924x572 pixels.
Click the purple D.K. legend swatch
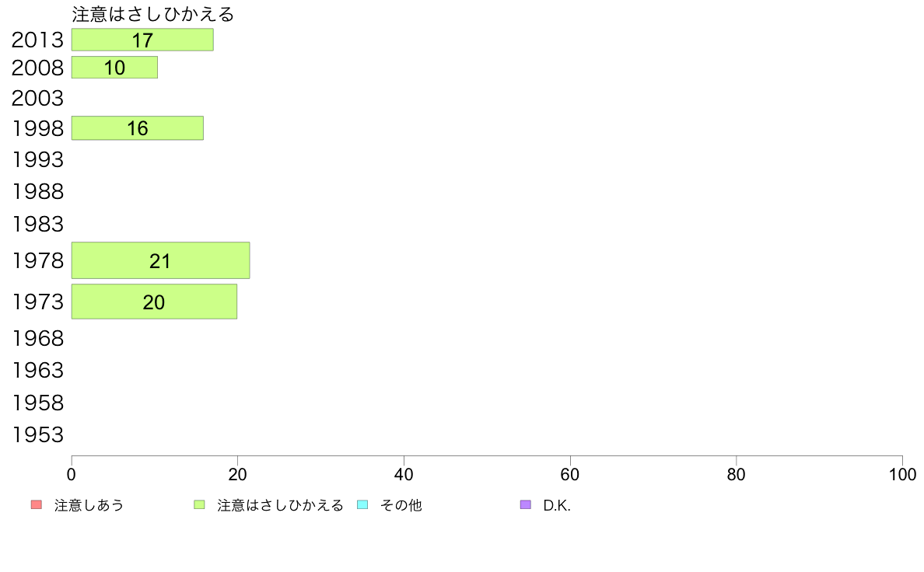click(526, 505)
